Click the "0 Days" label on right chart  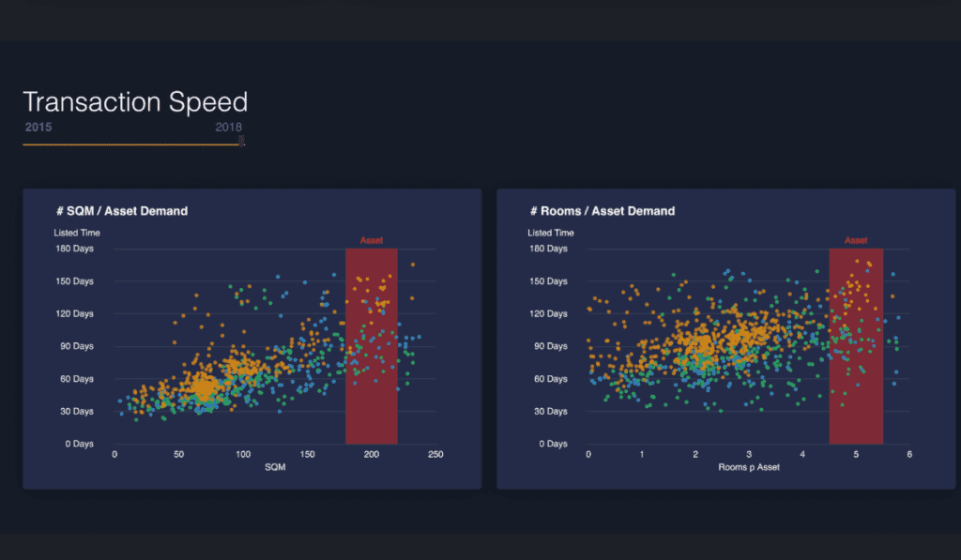[x=555, y=444]
